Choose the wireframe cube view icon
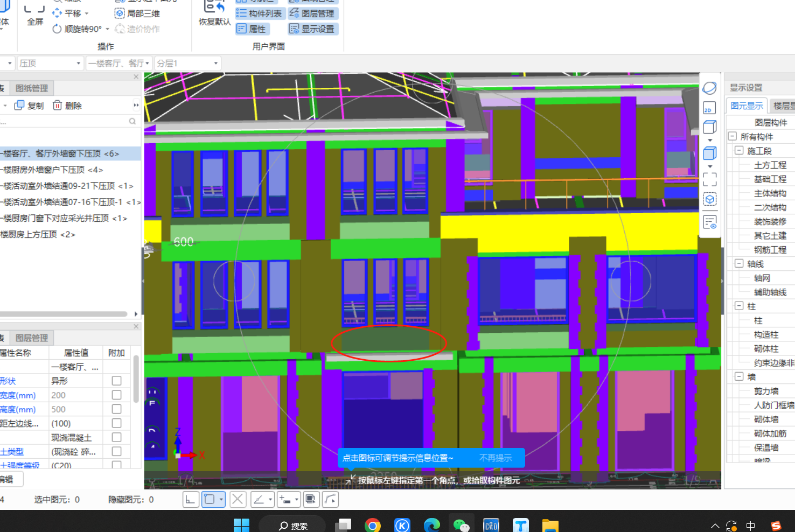Image resolution: width=795 pixels, height=532 pixels. [x=710, y=127]
